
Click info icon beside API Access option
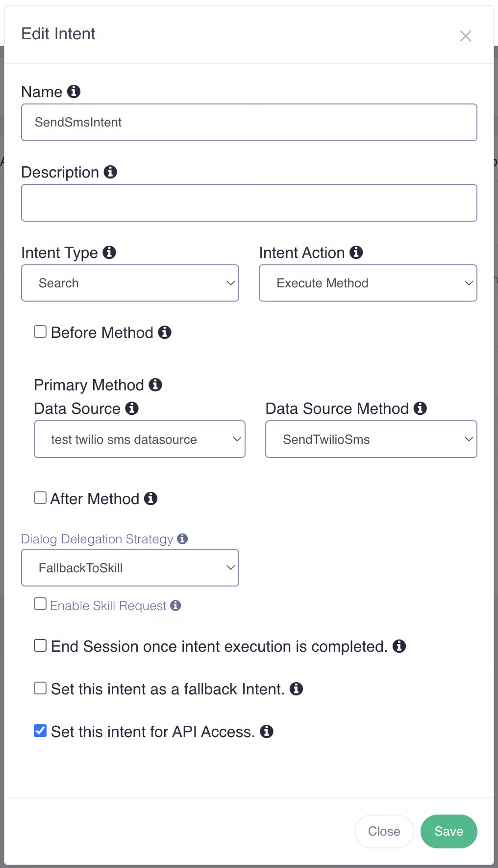pyautogui.click(x=267, y=732)
